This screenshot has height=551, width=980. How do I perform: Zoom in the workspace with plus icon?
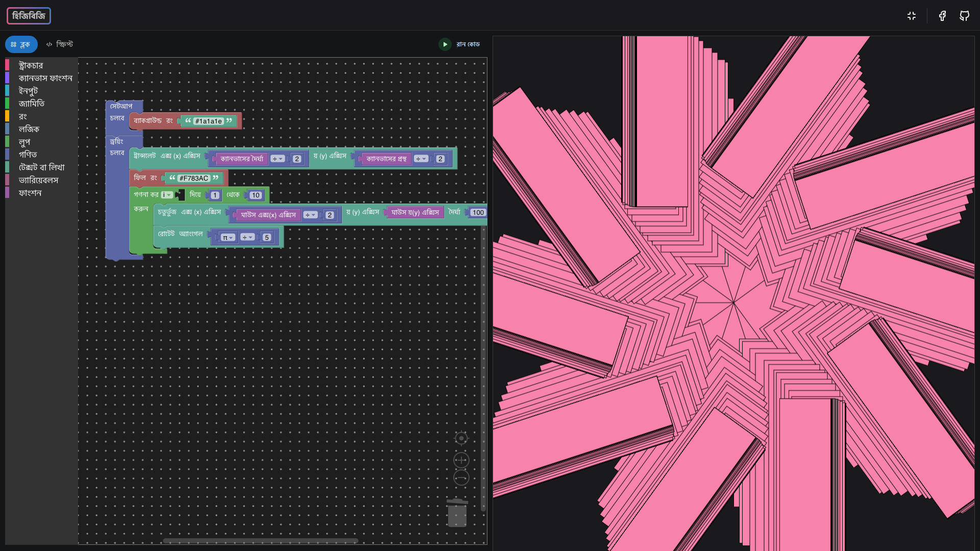461,460
